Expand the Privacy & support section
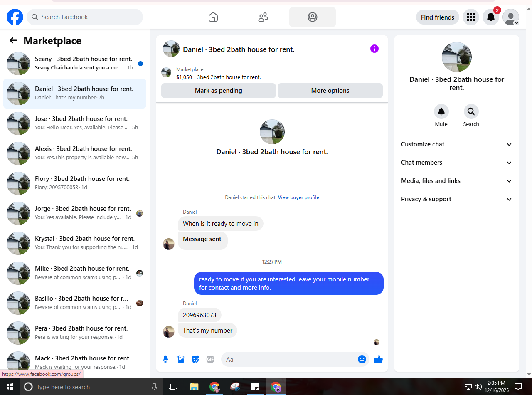This screenshot has height=395, width=532. 456,199
